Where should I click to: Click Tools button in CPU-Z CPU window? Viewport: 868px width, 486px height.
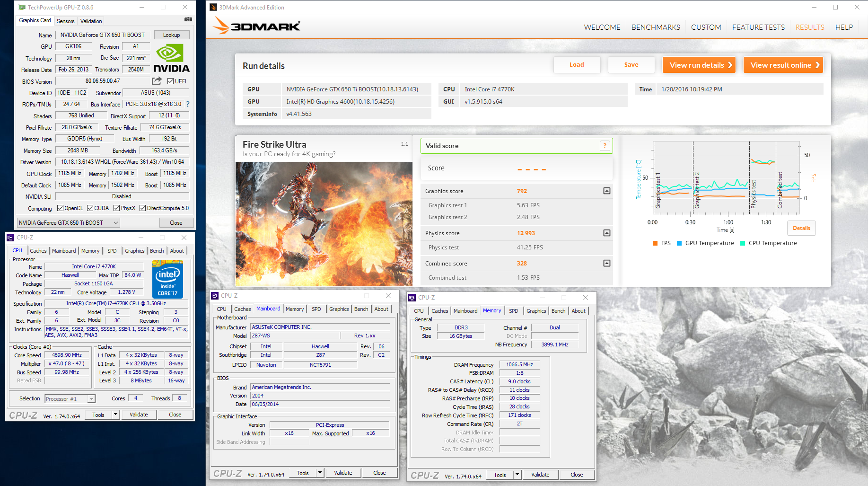tap(98, 415)
